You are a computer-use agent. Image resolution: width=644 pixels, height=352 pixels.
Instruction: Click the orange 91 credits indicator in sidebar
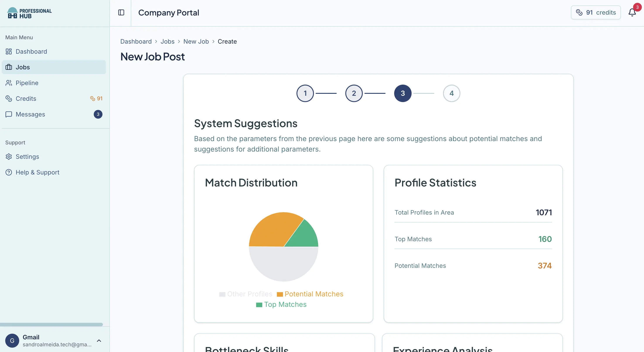[x=97, y=99]
